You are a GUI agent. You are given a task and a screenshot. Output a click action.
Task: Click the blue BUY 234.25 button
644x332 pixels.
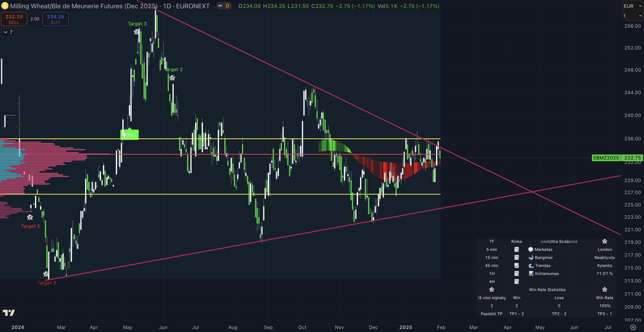pyautogui.click(x=55, y=19)
